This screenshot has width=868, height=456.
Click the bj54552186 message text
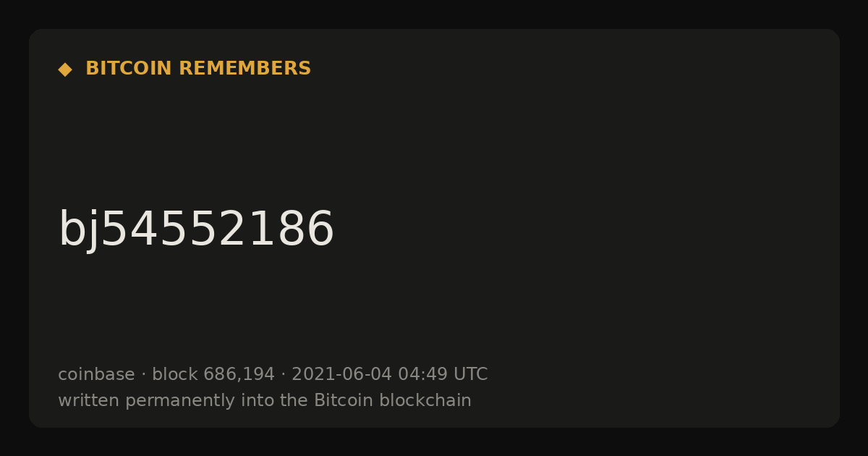[196, 230]
